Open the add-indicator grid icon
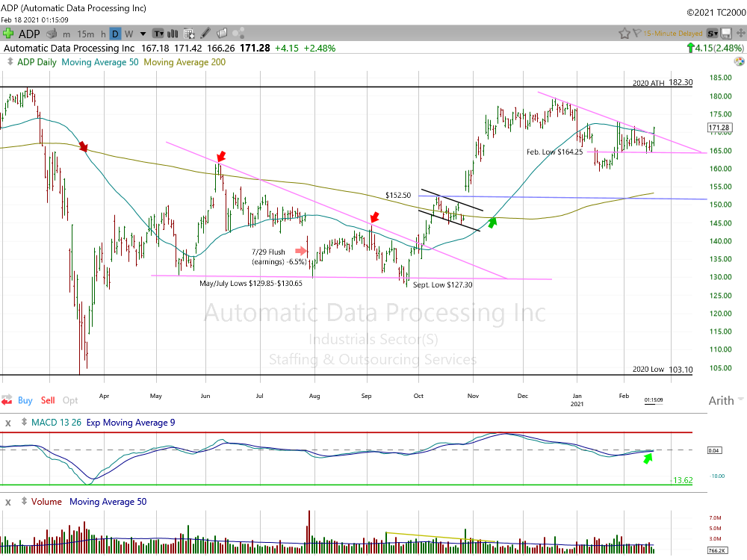This screenshot has height=560, width=747. tap(189, 34)
